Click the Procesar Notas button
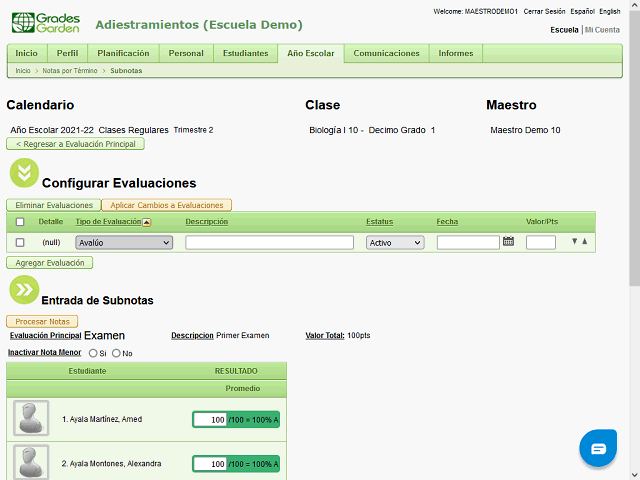 click(x=42, y=321)
